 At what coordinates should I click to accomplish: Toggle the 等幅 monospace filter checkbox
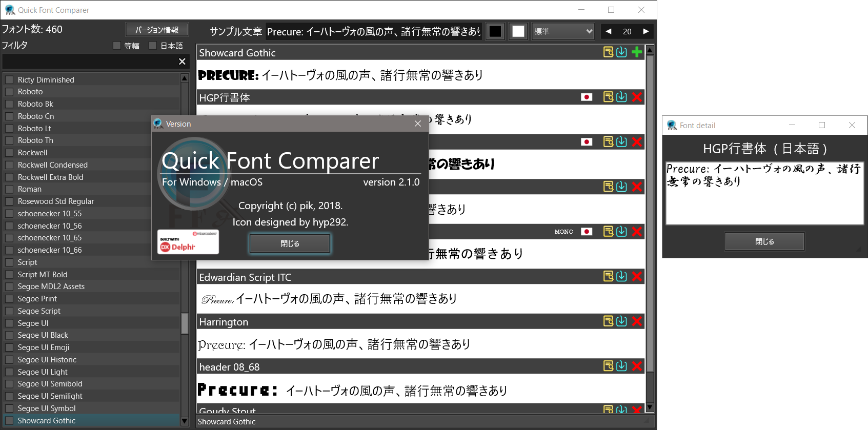point(117,46)
